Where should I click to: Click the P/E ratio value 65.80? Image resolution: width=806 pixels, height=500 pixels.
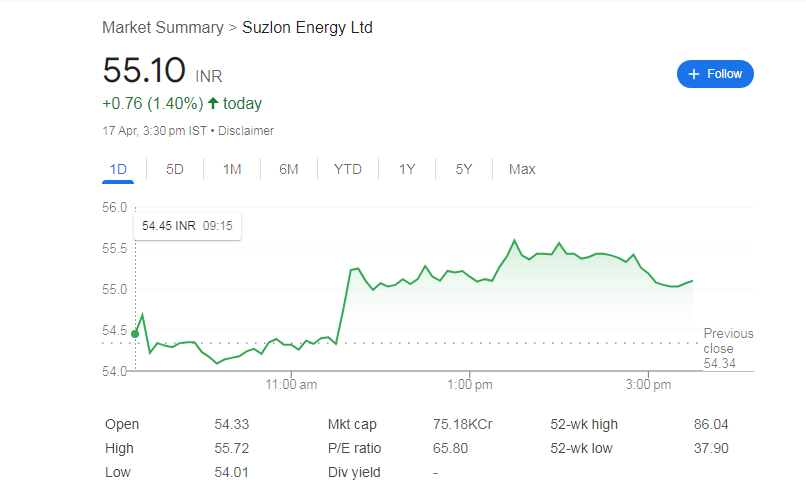(x=450, y=448)
